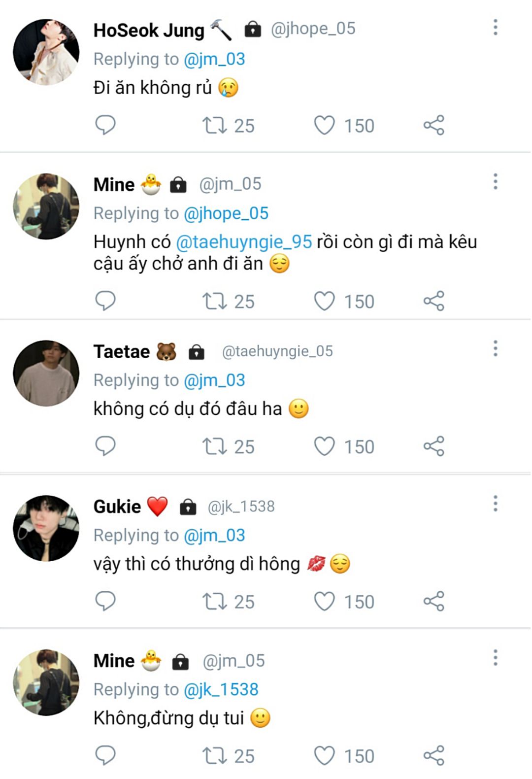Open Taetae's profile by display name

coord(122,352)
